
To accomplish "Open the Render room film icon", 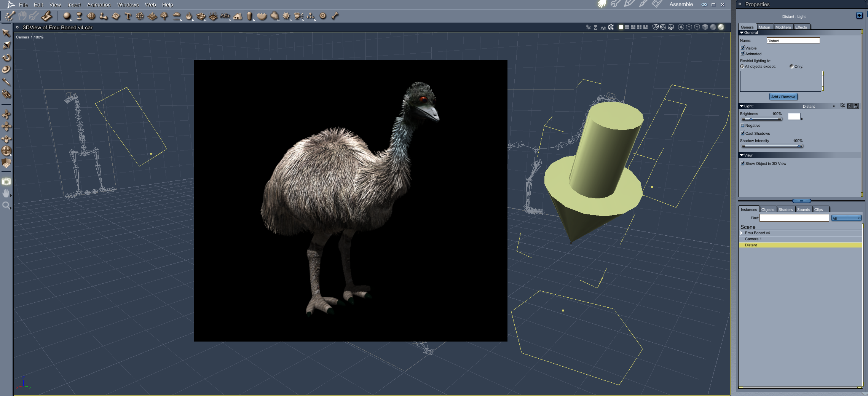I will point(657,4).
